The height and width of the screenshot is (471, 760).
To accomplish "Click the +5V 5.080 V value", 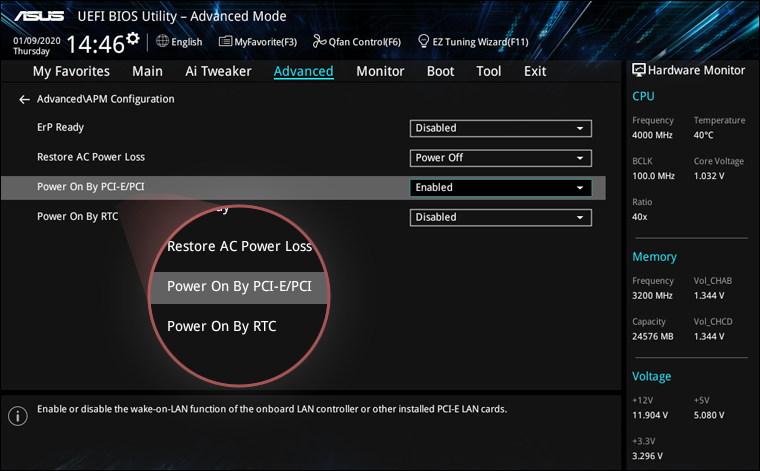I will click(709, 415).
